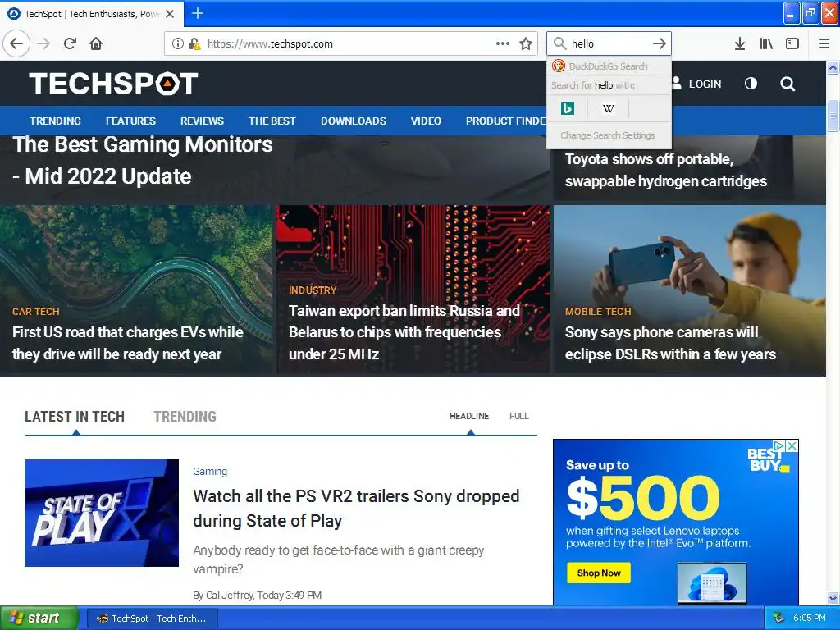The image size is (840, 630).
Task: Click the padlock connection security icon
Action: click(194, 43)
